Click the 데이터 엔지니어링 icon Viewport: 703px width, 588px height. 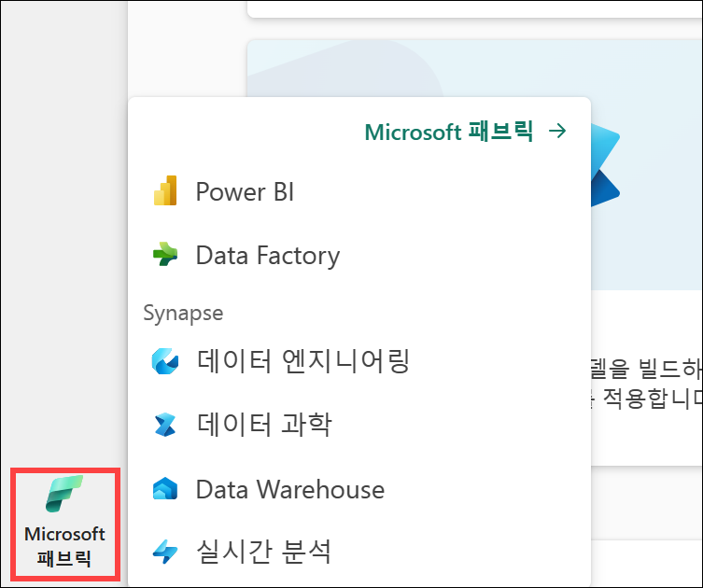coord(165,361)
